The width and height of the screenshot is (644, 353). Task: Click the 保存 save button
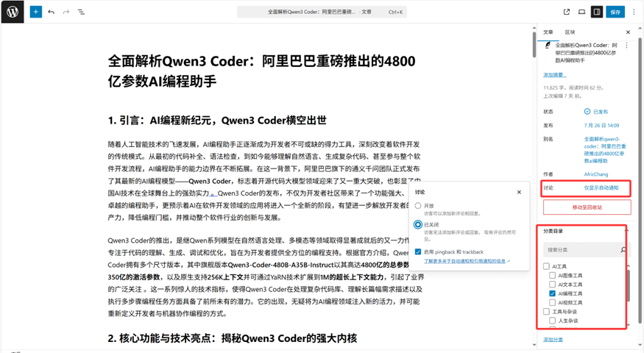pyautogui.click(x=615, y=12)
